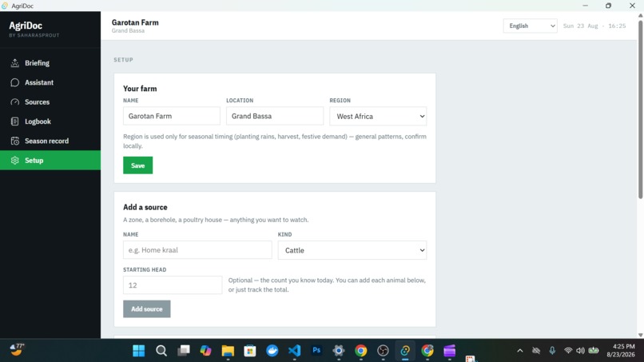The image size is (644, 362).
Task: Click the Logbook notebook icon
Action: click(15, 121)
